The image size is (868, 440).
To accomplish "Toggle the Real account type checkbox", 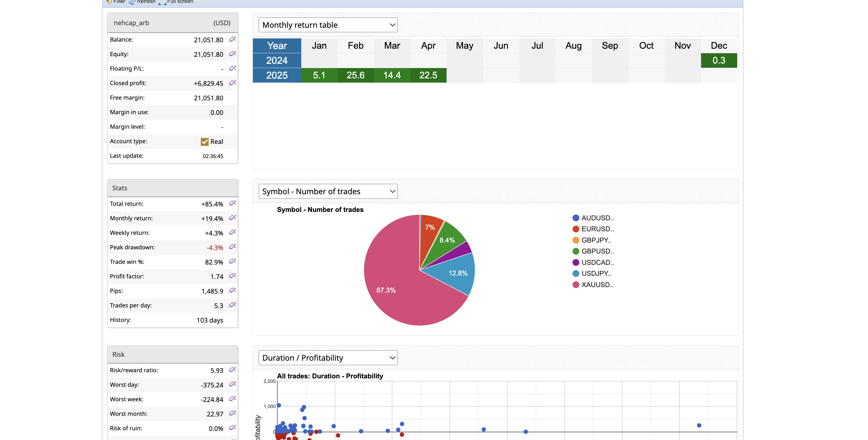I will [x=204, y=142].
